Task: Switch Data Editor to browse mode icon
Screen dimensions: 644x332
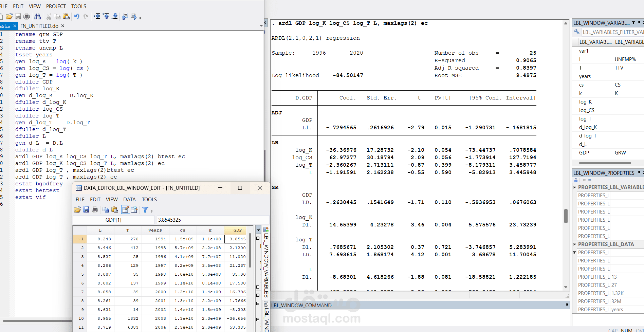Action: pyautogui.click(x=134, y=210)
